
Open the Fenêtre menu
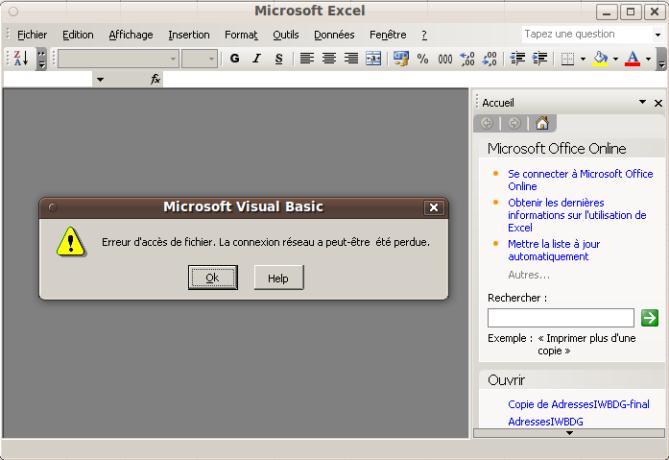click(x=387, y=35)
